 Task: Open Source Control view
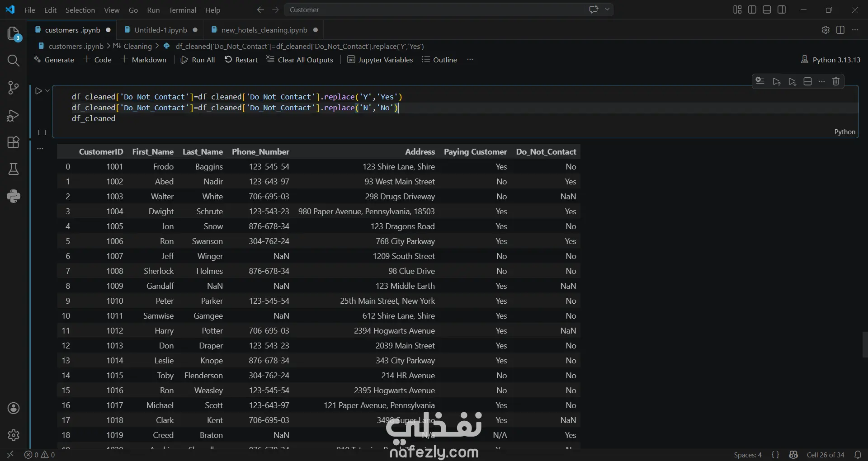click(x=14, y=88)
